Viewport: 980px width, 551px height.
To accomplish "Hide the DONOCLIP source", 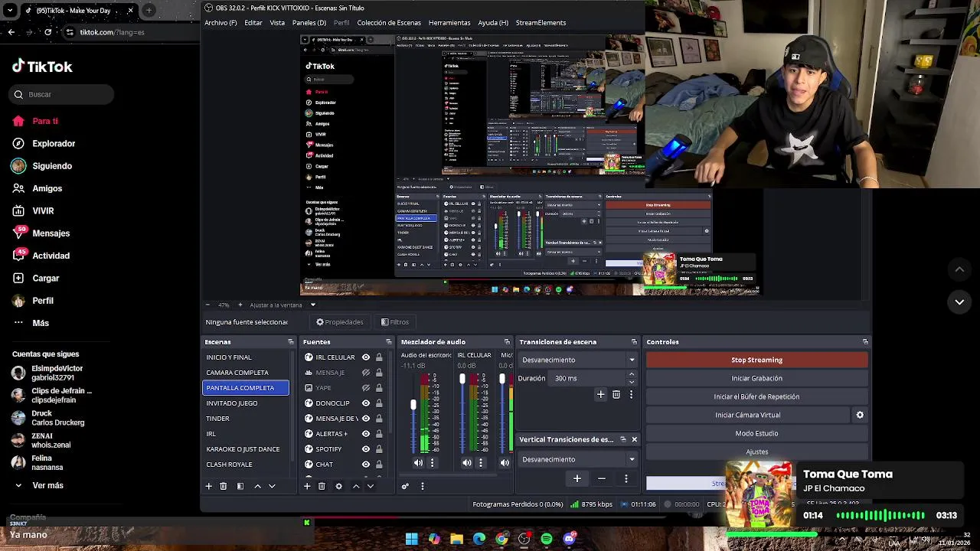I will click(x=366, y=403).
